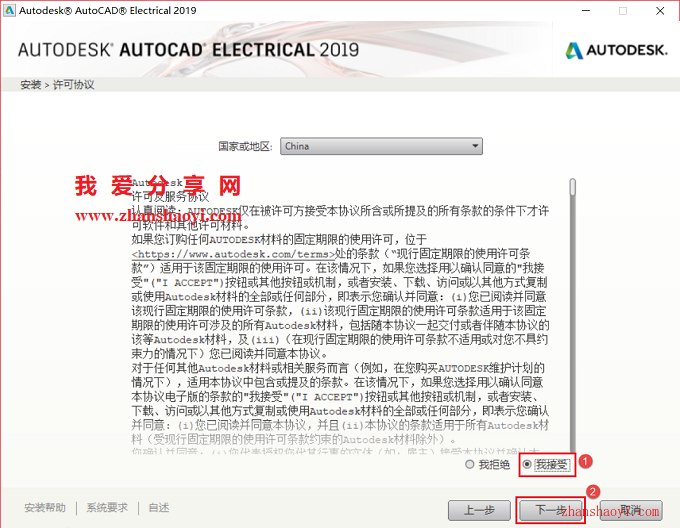This screenshot has height=528, width=680.
Task: Open the 系统要求 system requirements link
Action: 107,508
